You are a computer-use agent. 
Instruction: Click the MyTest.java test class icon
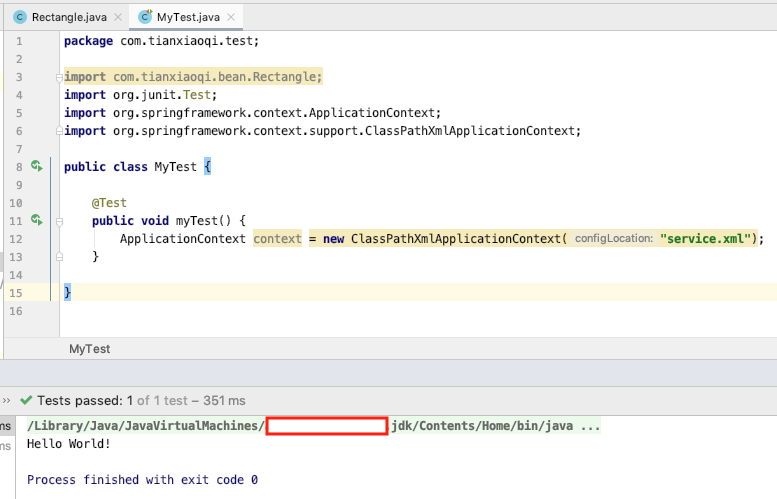coord(145,17)
